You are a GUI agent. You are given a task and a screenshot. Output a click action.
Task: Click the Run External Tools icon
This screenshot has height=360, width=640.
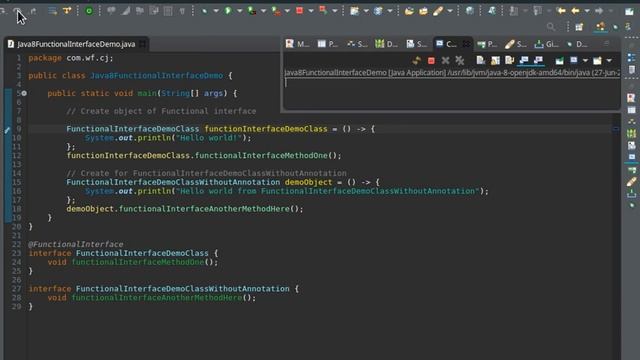[276, 11]
